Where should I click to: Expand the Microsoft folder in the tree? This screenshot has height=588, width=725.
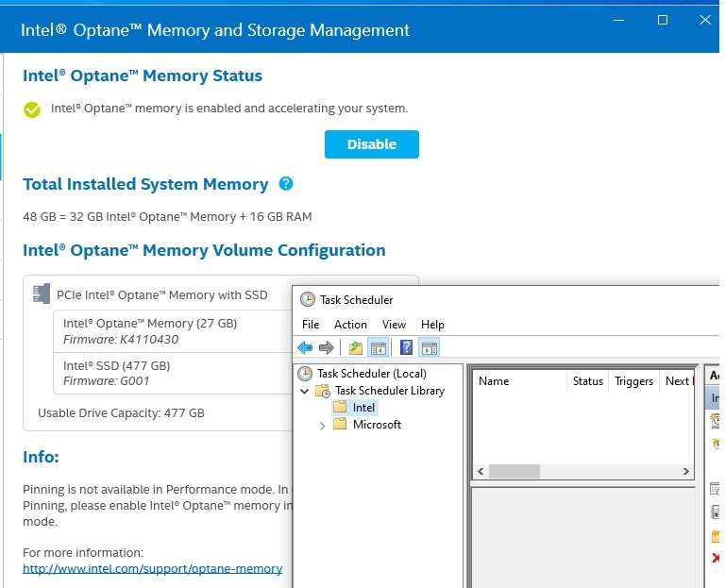click(322, 425)
